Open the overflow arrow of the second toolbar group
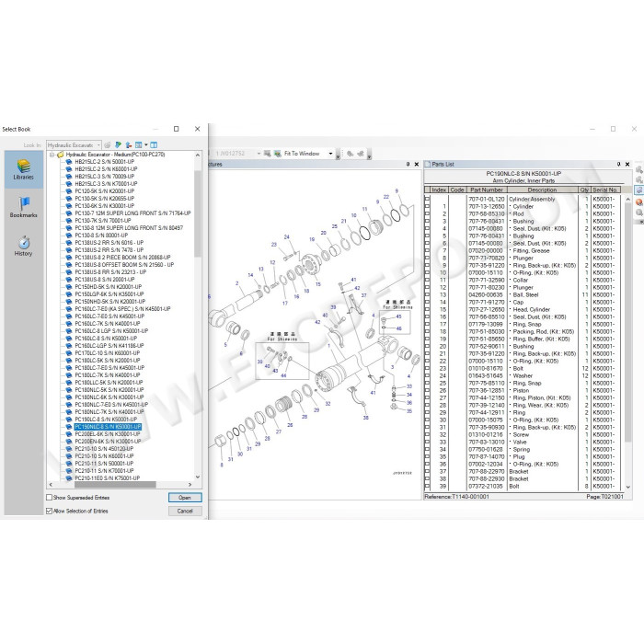644x644 pixels. 369,155
